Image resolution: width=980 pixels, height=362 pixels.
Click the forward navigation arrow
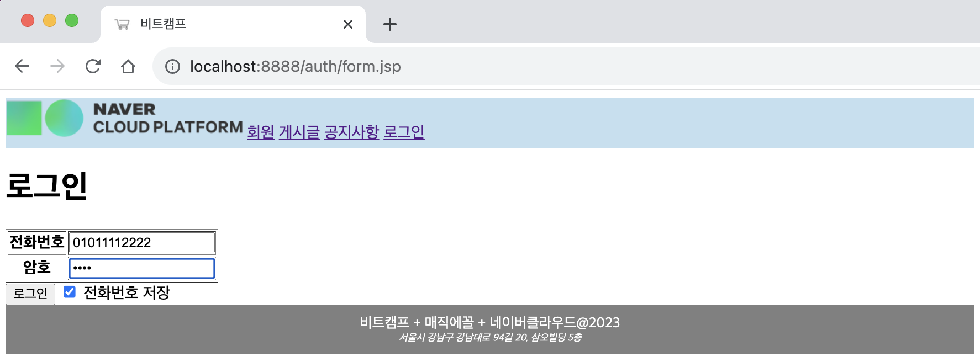click(x=57, y=66)
